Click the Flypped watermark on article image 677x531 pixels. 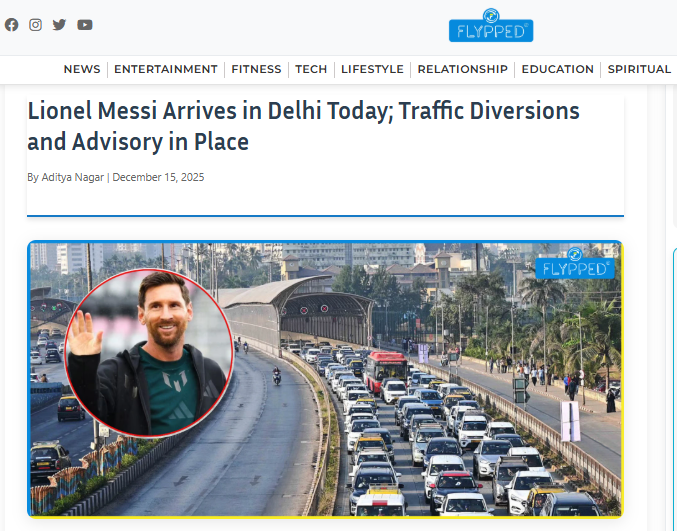tap(575, 263)
